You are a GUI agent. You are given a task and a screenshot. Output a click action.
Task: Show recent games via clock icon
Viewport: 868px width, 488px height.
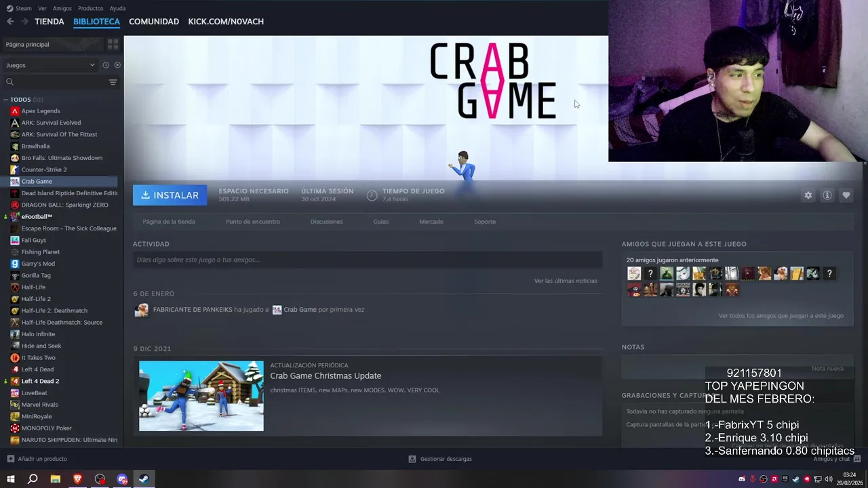click(x=106, y=65)
